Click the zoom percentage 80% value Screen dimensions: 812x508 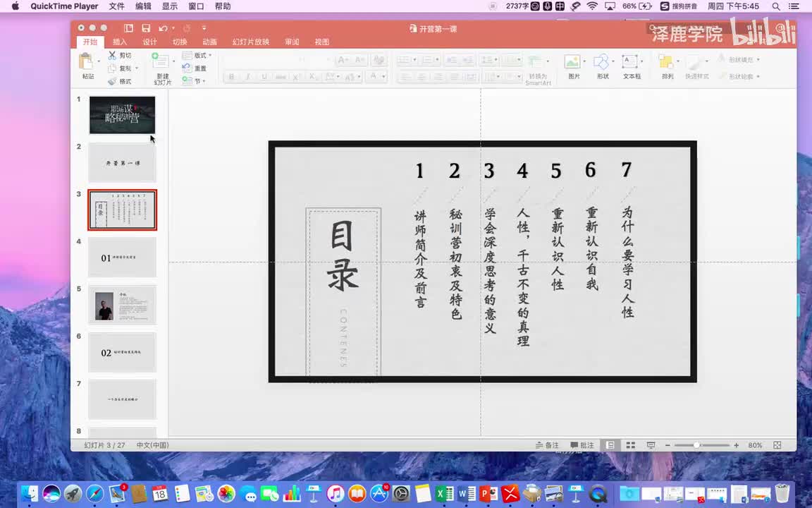(x=755, y=445)
